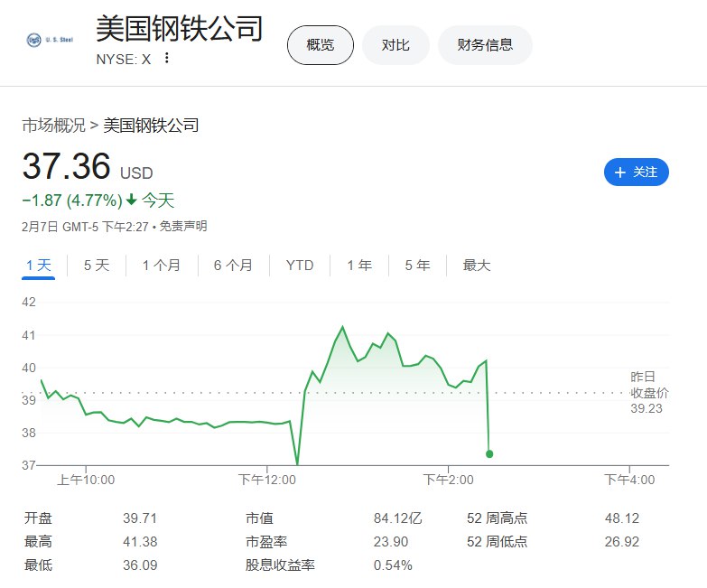The image size is (707, 588).
Task: Click the 市盈率 value 23.90
Action: pyautogui.click(x=390, y=542)
